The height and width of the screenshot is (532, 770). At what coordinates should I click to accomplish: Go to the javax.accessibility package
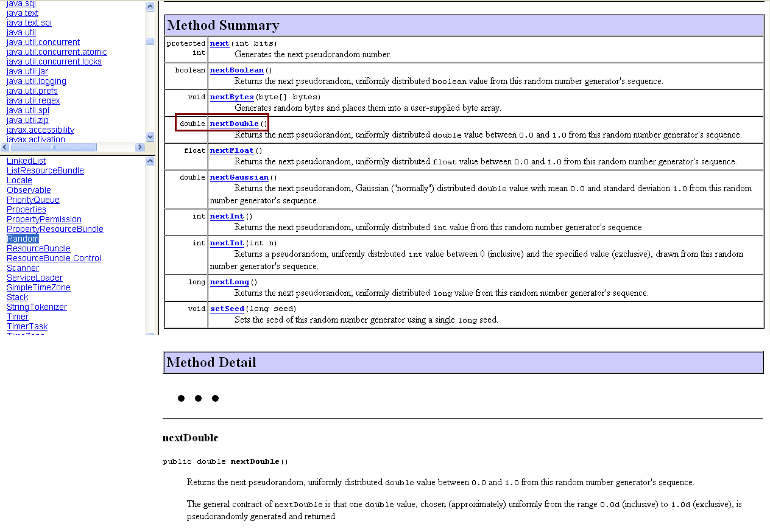pyautogui.click(x=40, y=130)
